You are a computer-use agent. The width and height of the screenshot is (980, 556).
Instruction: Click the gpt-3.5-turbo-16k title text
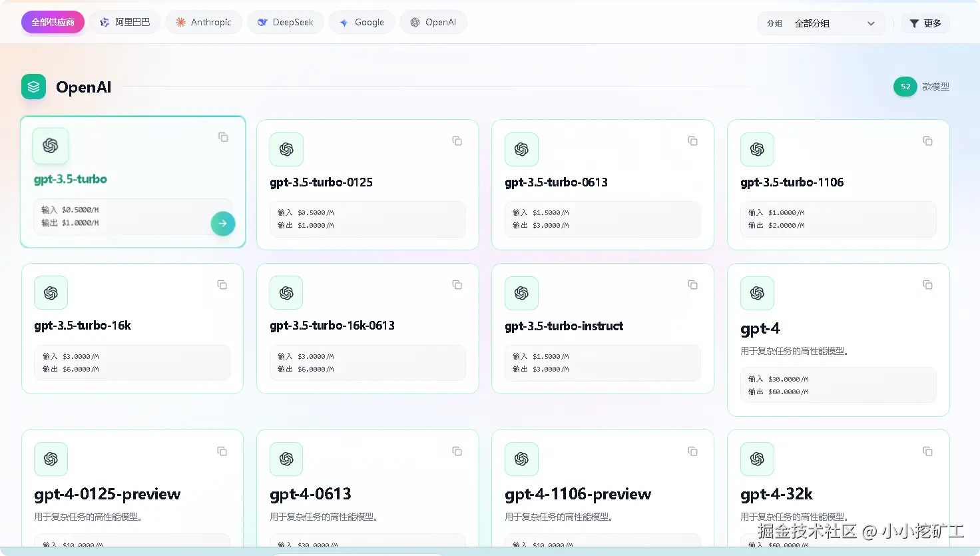83,326
